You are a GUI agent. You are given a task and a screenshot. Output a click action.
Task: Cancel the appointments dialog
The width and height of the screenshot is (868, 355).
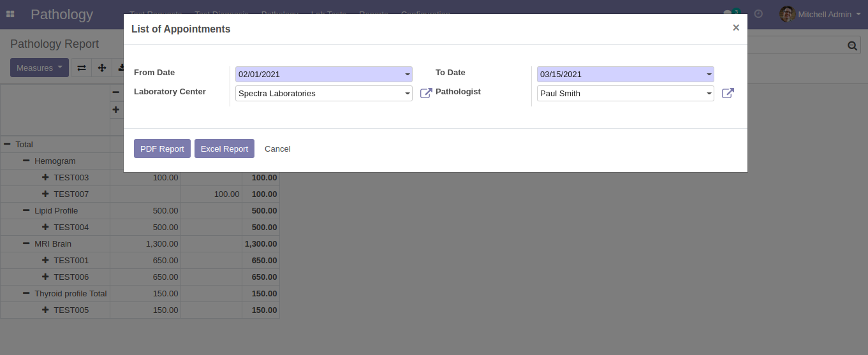coord(277,149)
